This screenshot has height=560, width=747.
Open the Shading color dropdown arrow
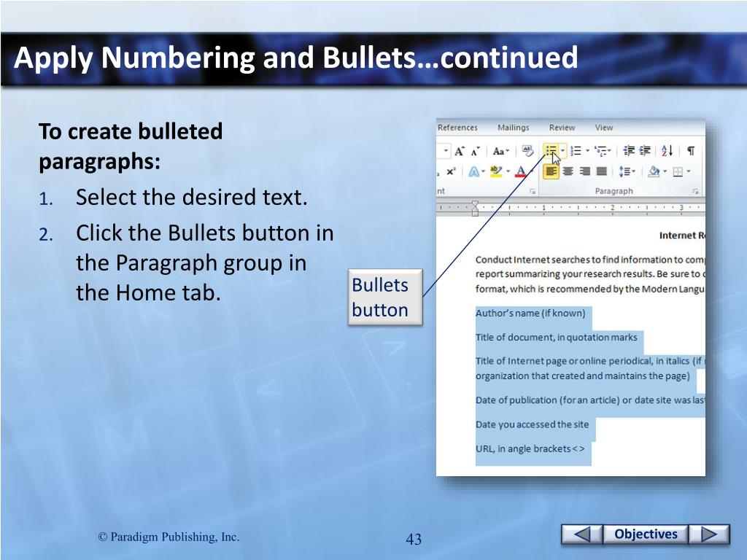(x=665, y=171)
